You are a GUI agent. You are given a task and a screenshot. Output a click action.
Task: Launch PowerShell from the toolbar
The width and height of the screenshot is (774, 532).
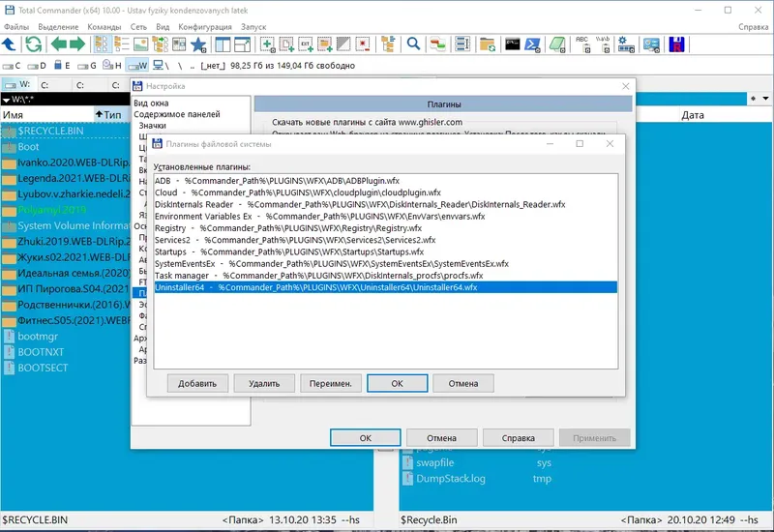(x=532, y=44)
